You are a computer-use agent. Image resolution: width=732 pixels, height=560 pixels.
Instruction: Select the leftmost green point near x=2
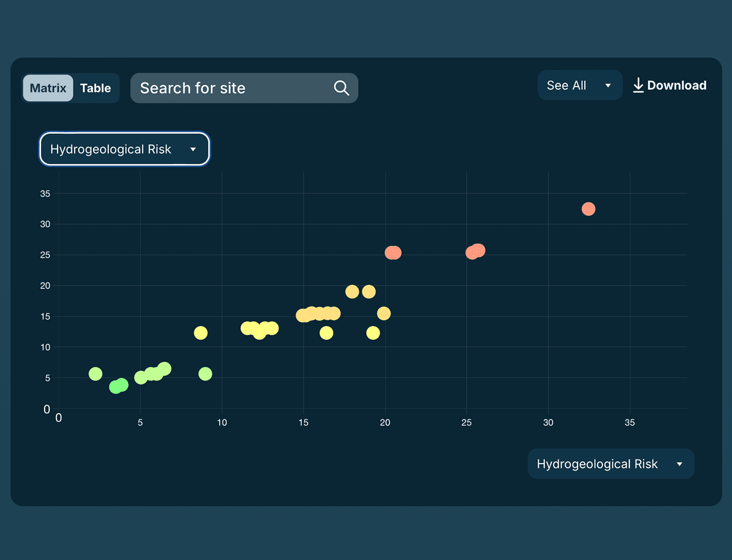coord(95,374)
